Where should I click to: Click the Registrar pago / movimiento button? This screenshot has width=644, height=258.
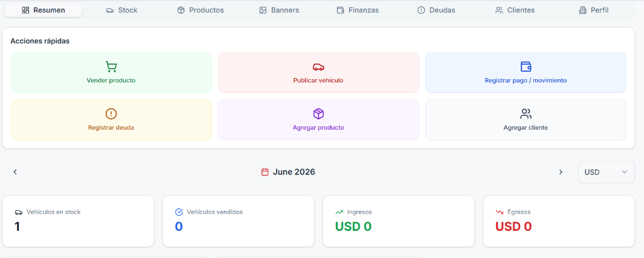click(526, 73)
